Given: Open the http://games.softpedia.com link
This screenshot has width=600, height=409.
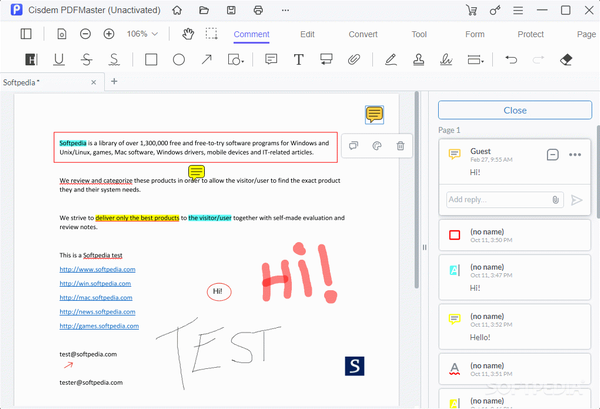Looking at the screenshot, I should pos(99,326).
